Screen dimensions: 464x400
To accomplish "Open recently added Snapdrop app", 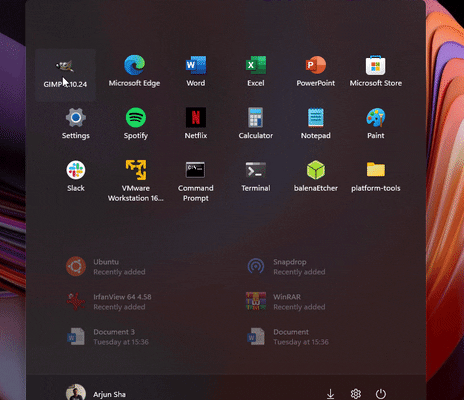I will click(286, 267).
